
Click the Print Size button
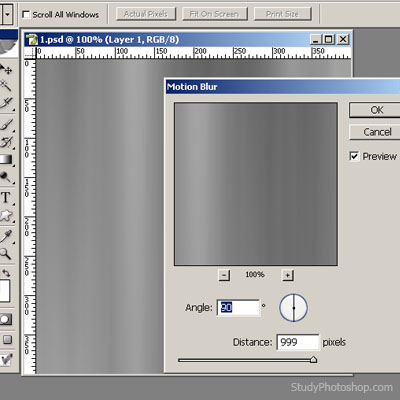coord(283,14)
